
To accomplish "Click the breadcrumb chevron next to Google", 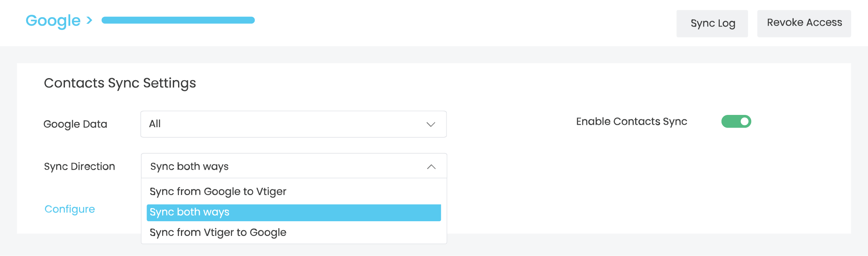I will coord(89,20).
